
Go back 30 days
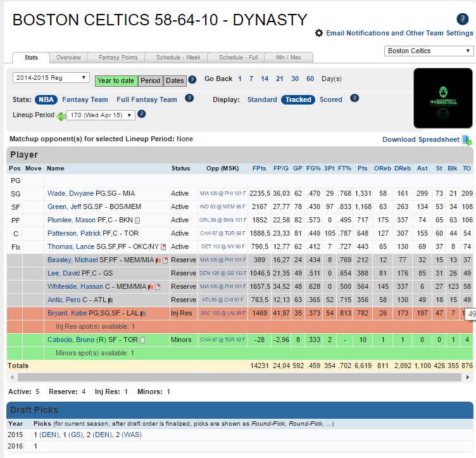[295, 79]
